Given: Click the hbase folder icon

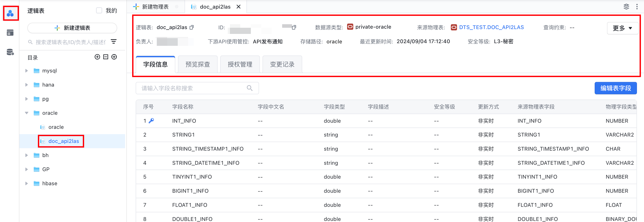Looking at the screenshot, I should [37, 183].
